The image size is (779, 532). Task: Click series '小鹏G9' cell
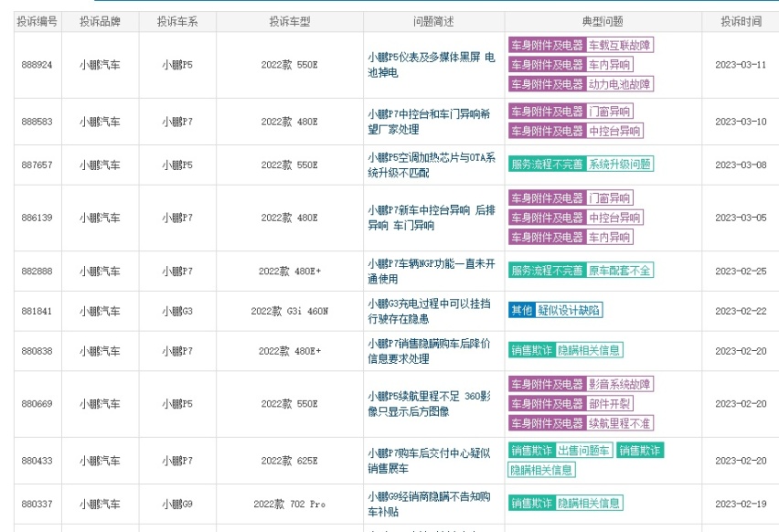point(177,504)
